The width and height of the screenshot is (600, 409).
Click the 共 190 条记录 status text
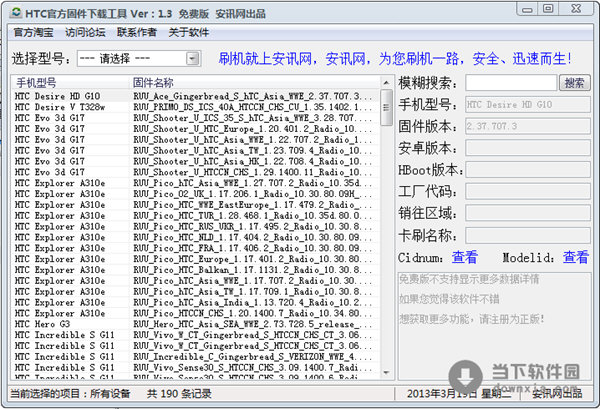pos(179,393)
